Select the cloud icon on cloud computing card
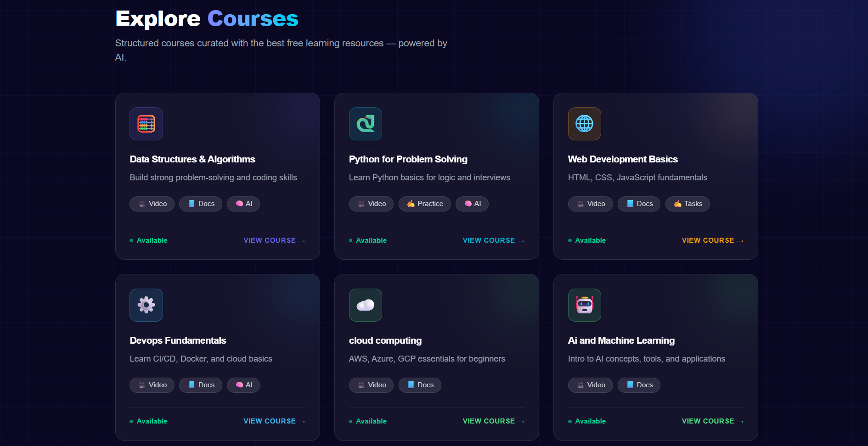 (x=366, y=305)
